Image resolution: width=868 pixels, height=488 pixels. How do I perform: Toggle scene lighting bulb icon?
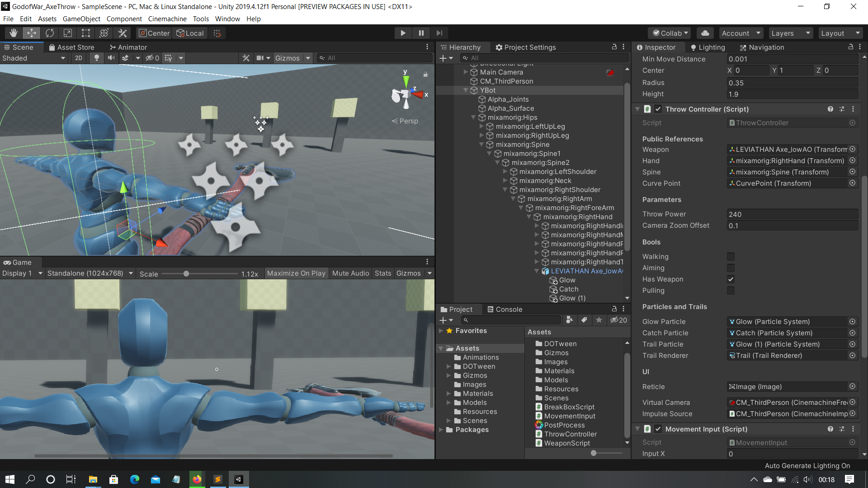pos(96,58)
